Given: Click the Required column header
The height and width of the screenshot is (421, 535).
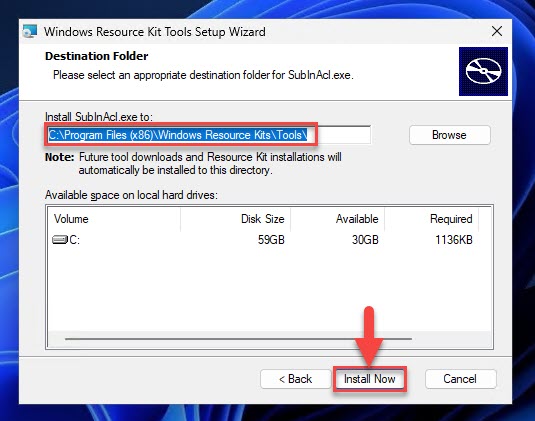Looking at the screenshot, I should [432, 219].
